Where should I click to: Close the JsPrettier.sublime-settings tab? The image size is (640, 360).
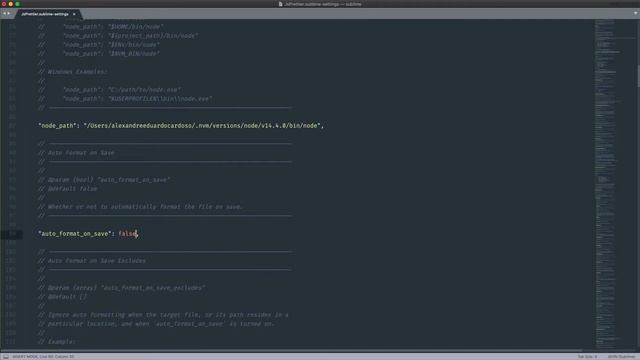tap(74, 14)
